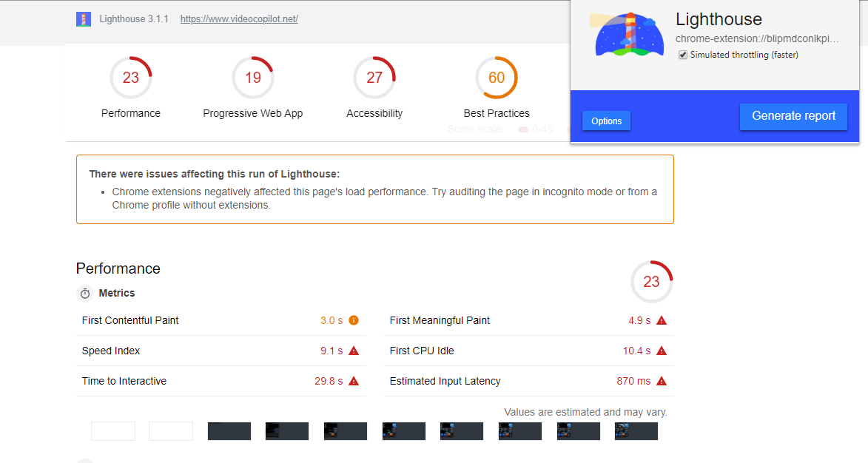Expand the Speed Index metric row
The width and height of the screenshot is (868, 463).
point(221,351)
